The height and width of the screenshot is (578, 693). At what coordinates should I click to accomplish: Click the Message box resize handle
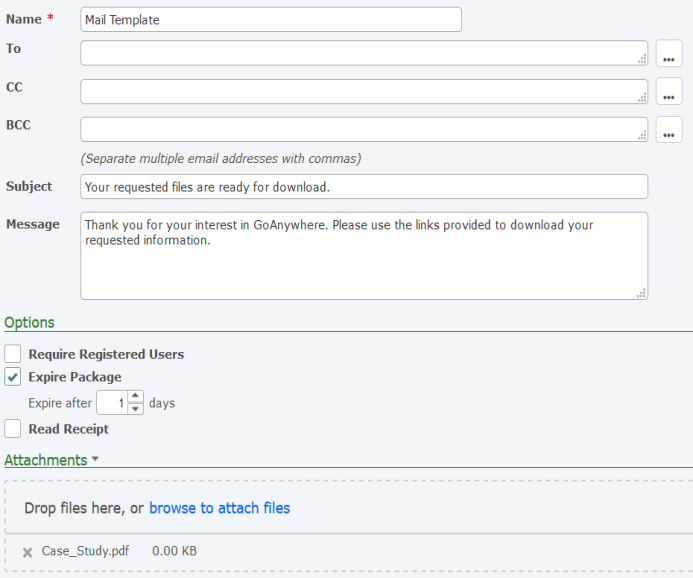[x=642, y=293]
